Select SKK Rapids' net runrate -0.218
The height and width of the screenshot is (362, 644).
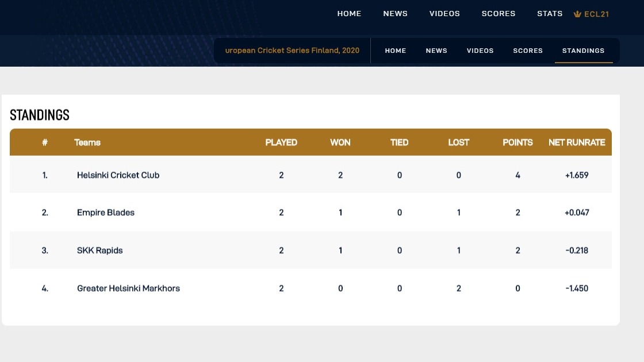[577, 251]
